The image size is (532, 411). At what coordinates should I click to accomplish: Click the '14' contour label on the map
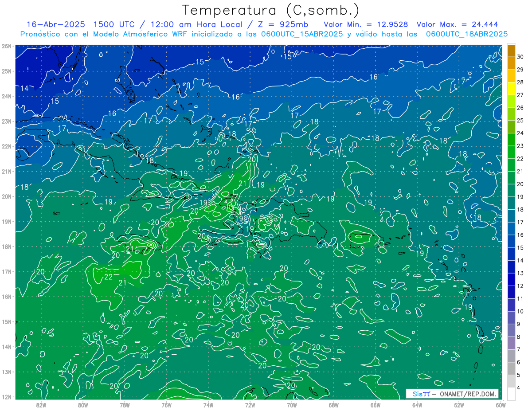(x=24, y=88)
